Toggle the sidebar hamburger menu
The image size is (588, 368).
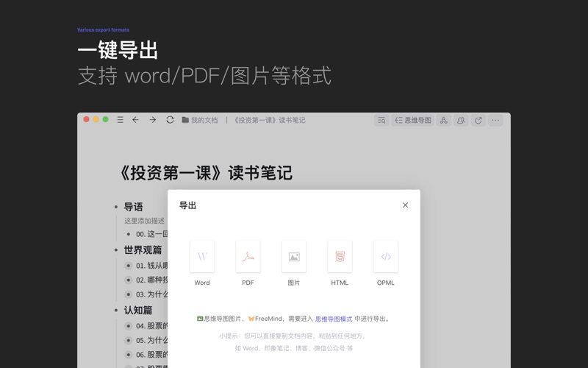pyautogui.click(x=120, y=120)
